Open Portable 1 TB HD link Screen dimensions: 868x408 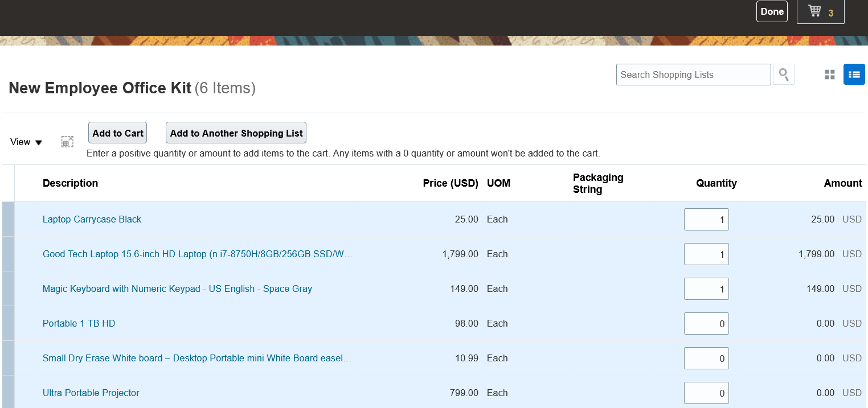[x=79, y=324]
